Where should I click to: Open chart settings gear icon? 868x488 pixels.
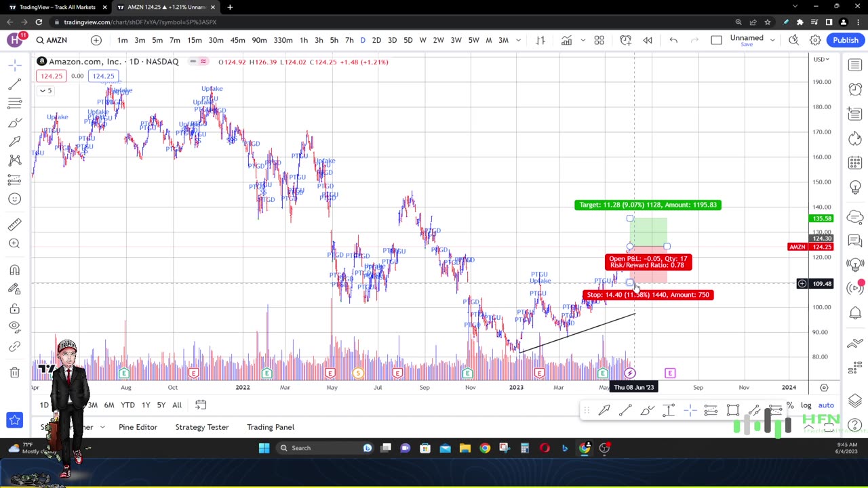(x=815, y=40)
